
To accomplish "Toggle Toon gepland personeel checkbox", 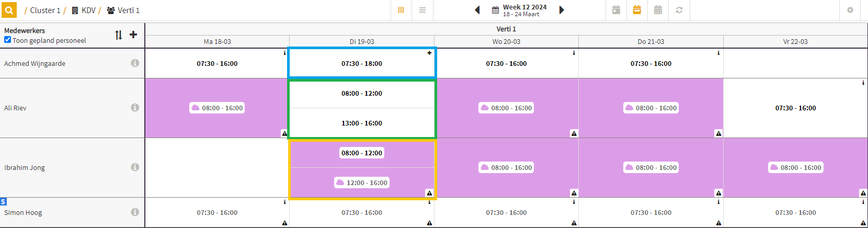I will click(x=7, y=40).
